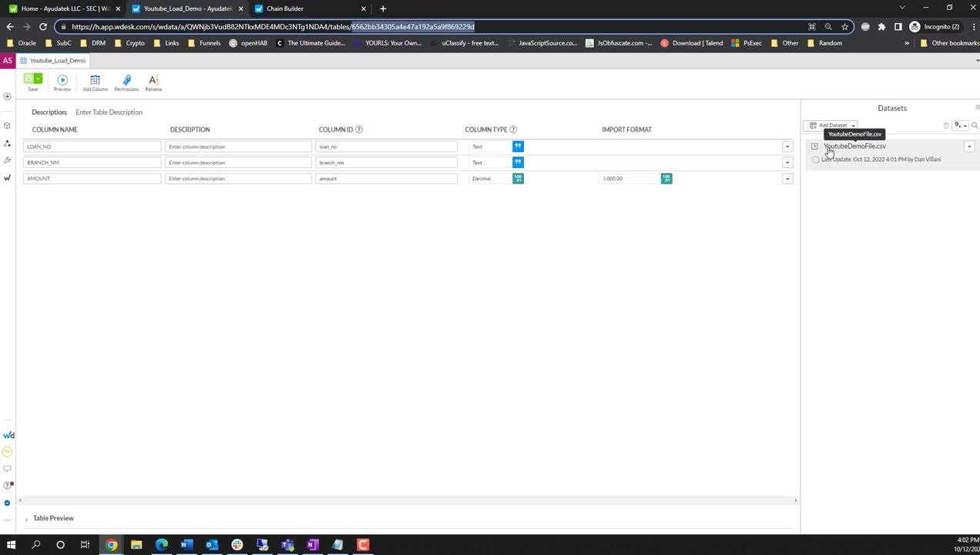Open YoutubeDemoFile.csv options dropdown

click(x=969, y=146)
